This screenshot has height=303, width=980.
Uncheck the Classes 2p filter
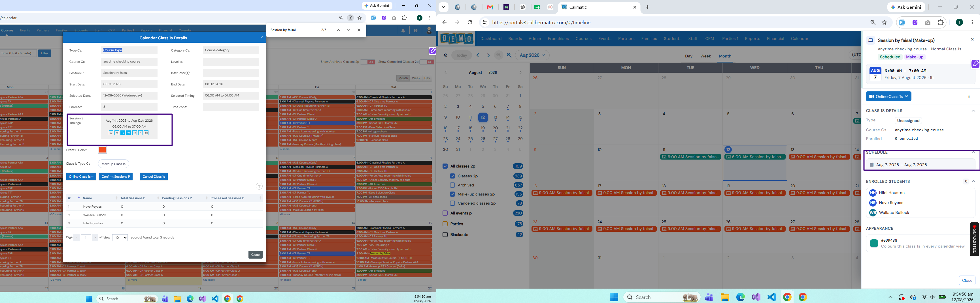[452, 176]
